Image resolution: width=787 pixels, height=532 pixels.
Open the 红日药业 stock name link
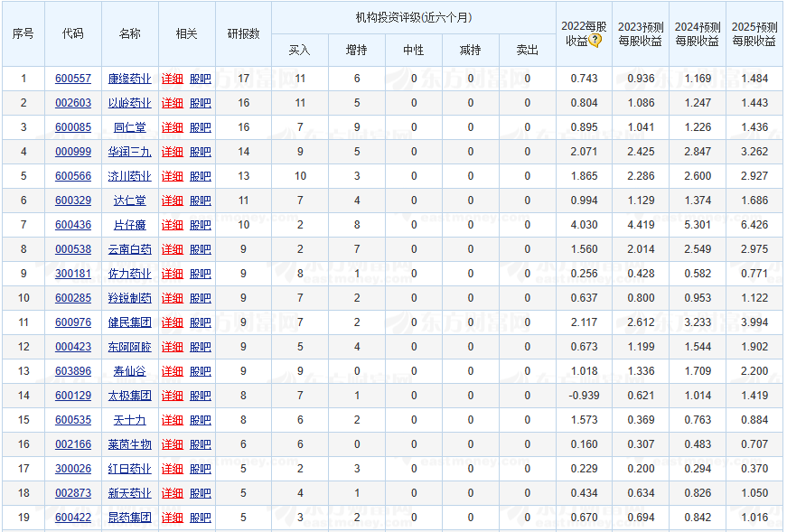pos(129,469)
